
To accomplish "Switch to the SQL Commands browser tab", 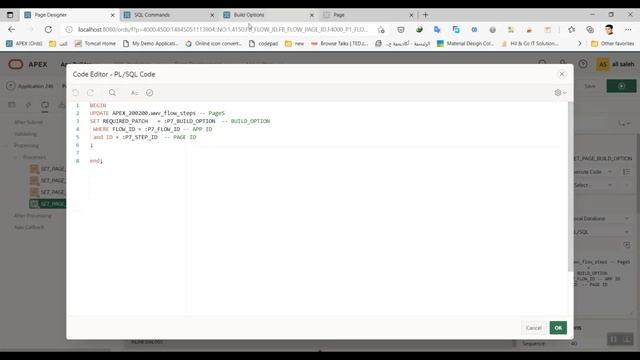I will click(168, 15).
